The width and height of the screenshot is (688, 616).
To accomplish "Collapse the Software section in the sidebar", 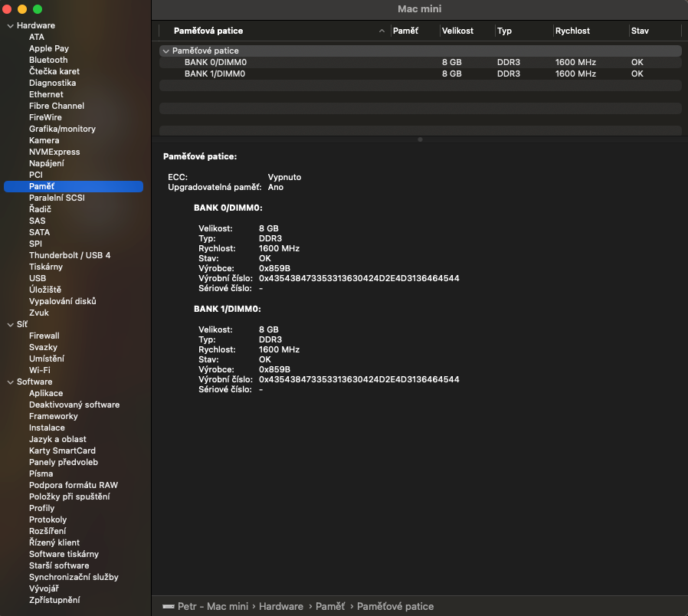I will coord(11,382).
